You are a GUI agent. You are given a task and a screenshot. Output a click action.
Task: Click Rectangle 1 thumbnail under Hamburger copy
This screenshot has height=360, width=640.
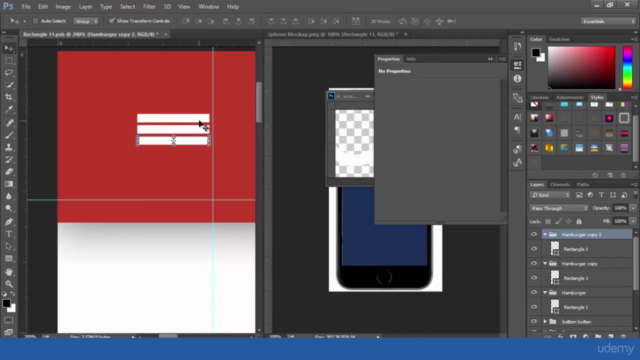click(x=555, y=278)
